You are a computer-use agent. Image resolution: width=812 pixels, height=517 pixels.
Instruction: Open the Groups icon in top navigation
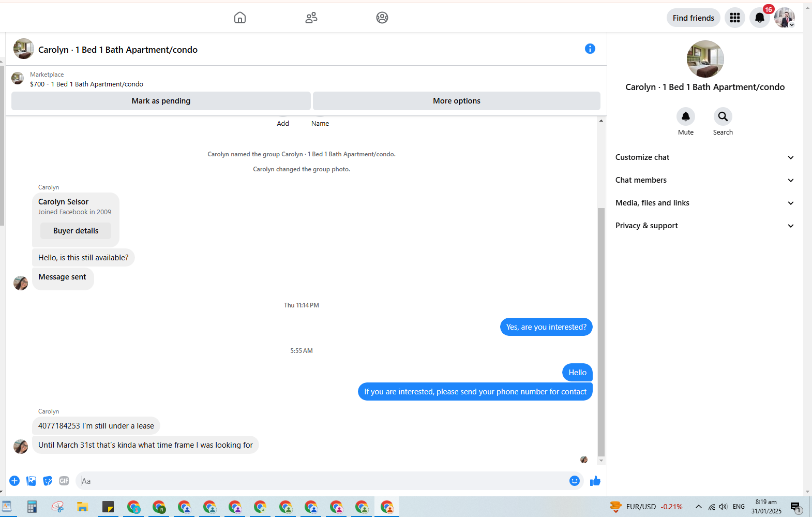[382, 18]
